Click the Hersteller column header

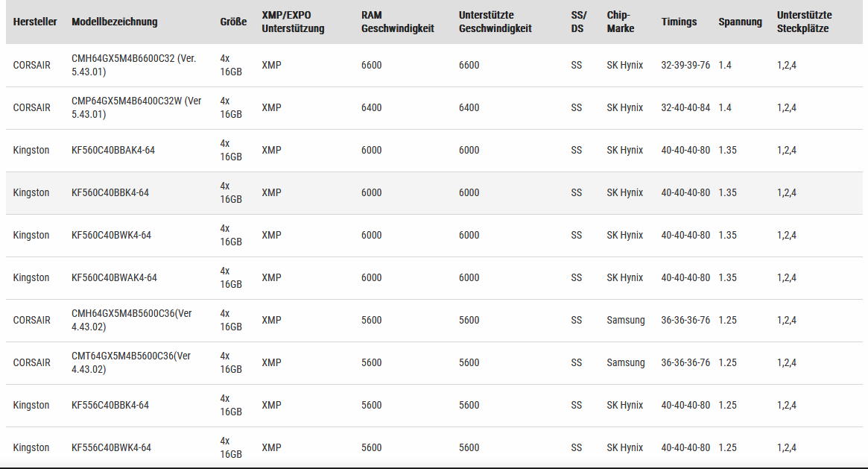[x=35, y=22]
